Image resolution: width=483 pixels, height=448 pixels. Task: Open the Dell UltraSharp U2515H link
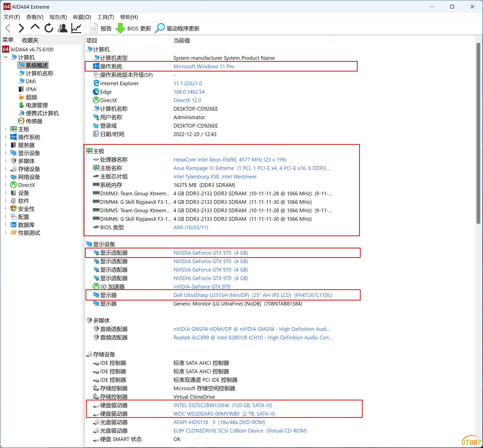pyautogui.click(x=253, y=295)
